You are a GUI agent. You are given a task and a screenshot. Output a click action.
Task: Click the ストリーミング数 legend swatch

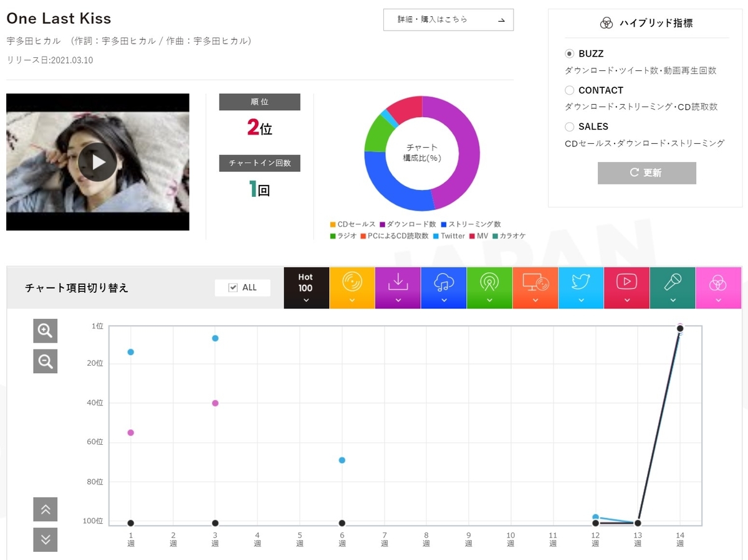pos(443,224)
